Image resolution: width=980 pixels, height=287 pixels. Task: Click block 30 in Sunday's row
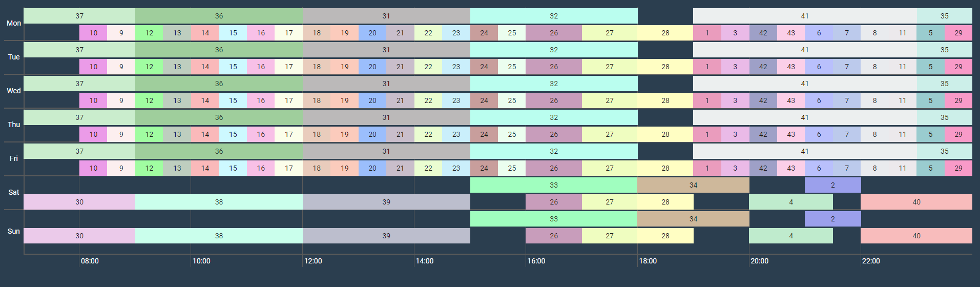click(x=79, y=236)
